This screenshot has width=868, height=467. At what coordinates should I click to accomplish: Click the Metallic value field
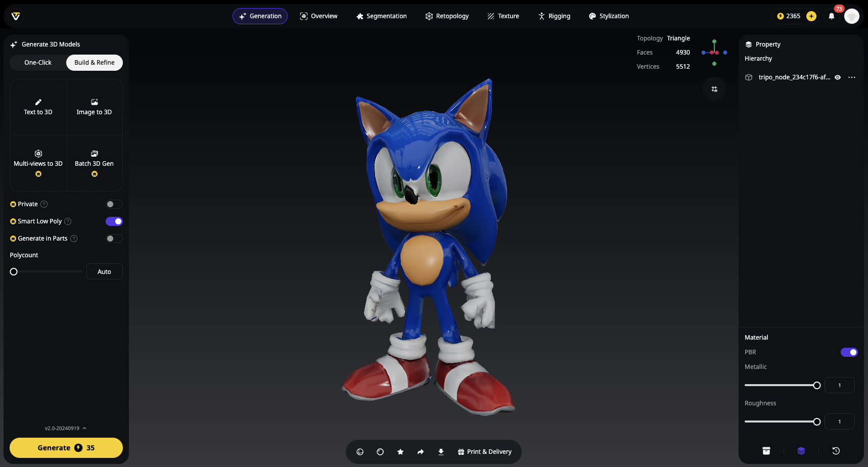point(840,385)
